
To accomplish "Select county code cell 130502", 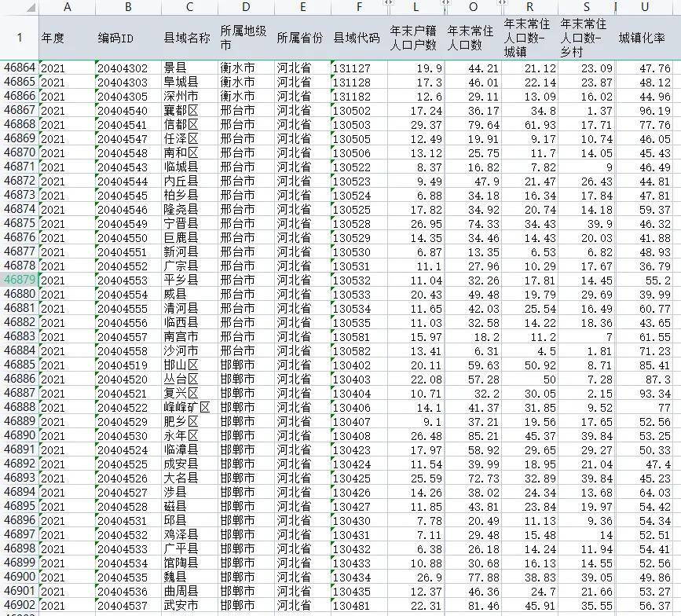I will (x=359, y=110).
